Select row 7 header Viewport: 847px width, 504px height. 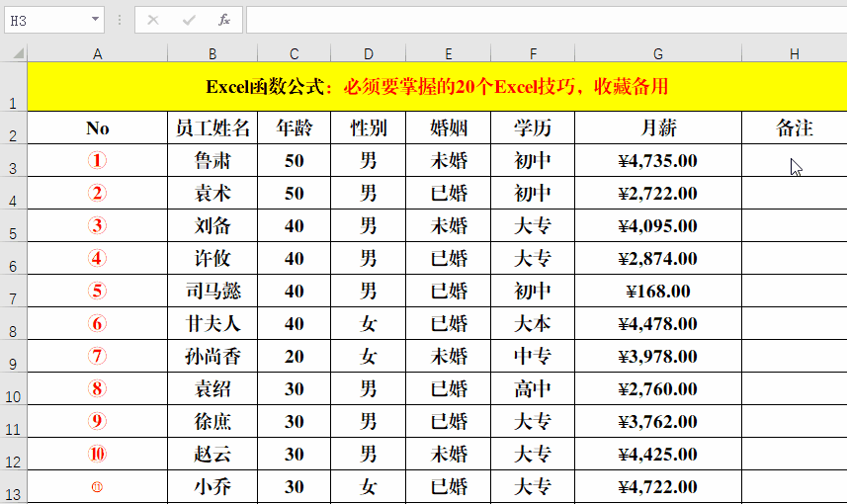pos(14,292)
